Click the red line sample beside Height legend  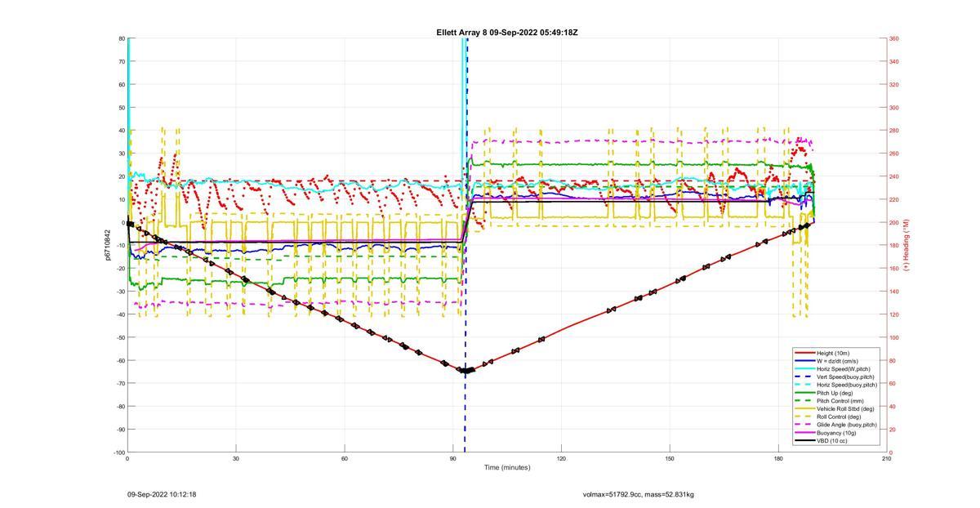tap(804, 353)
